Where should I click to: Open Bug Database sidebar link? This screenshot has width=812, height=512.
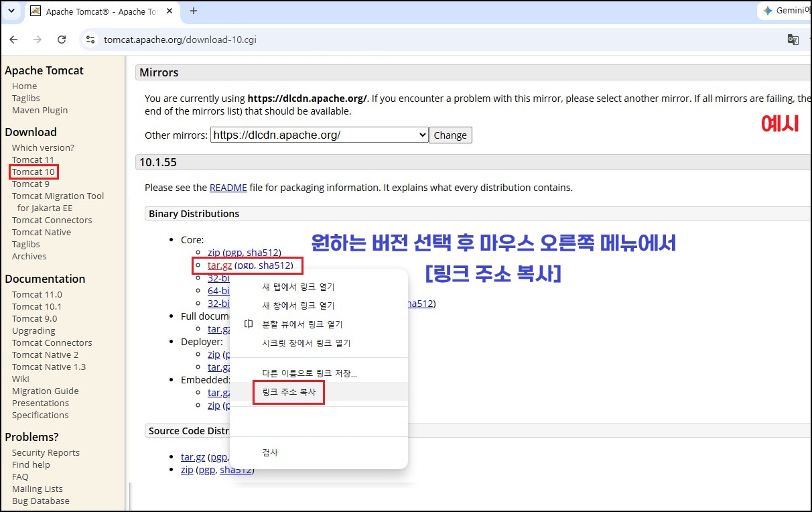(41, 501)
